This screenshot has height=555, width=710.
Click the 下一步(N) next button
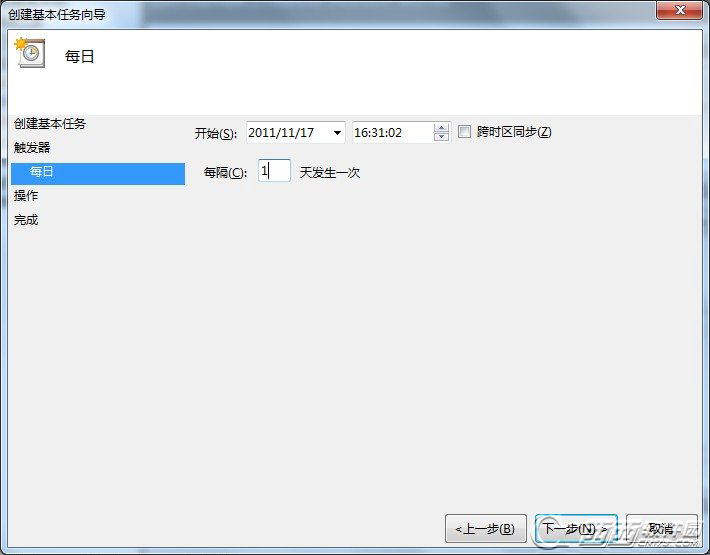point(576,528)
